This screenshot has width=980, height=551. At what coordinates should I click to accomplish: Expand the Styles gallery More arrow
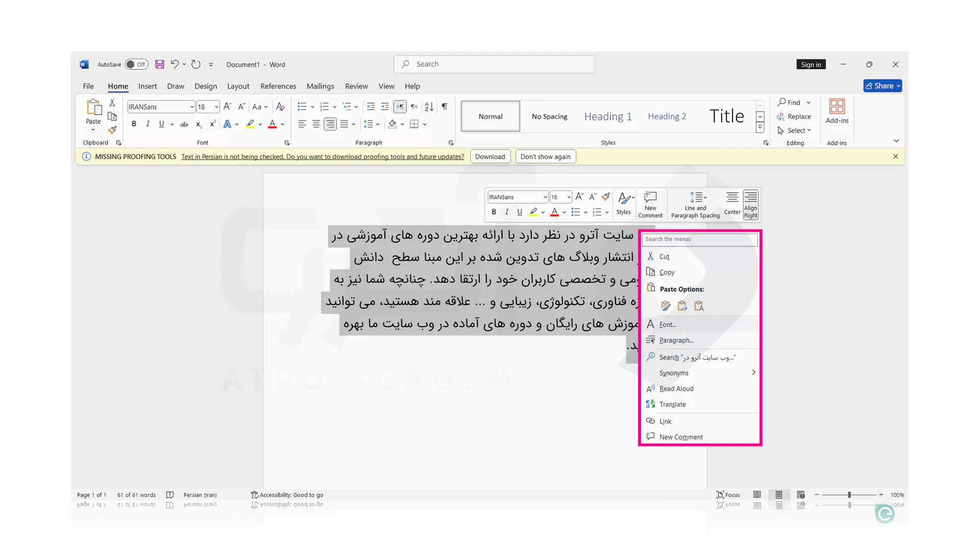[x=760, y=128]
